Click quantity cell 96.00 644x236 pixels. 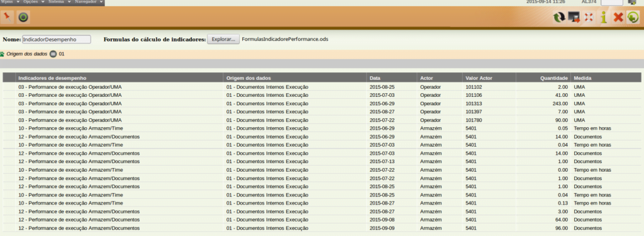coord(562,228)
